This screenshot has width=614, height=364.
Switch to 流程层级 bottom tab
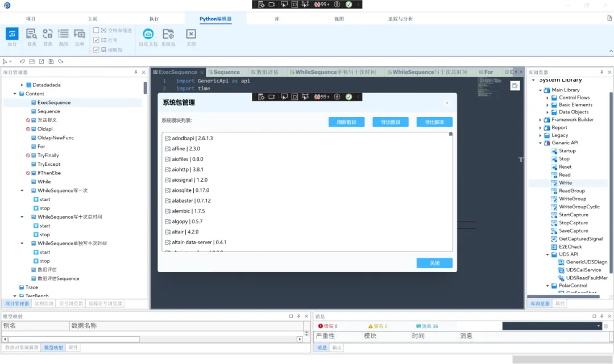[x=44, y=303]
